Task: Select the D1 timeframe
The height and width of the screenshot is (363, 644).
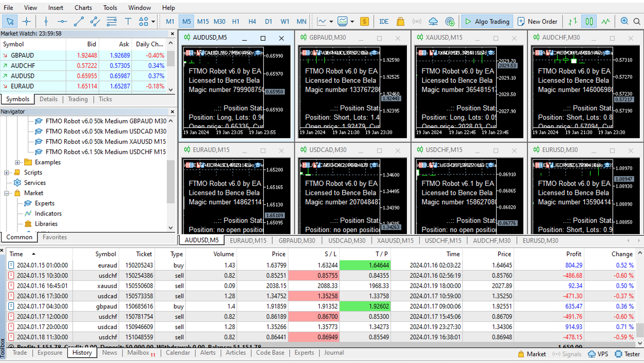Action: [x=268, y=22]
